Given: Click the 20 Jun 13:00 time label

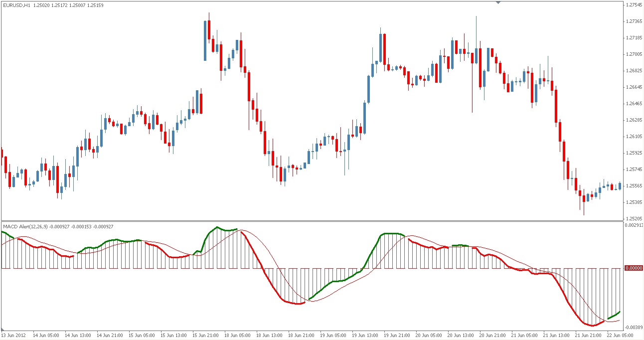Looking at the screenshot, I should (x=461, y=335).
